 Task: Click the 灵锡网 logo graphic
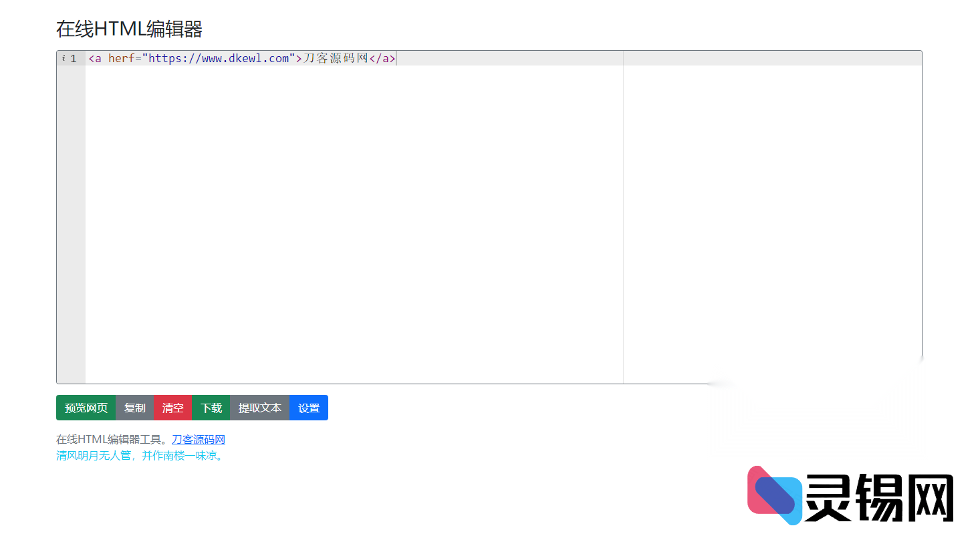(x=773, y=495)
